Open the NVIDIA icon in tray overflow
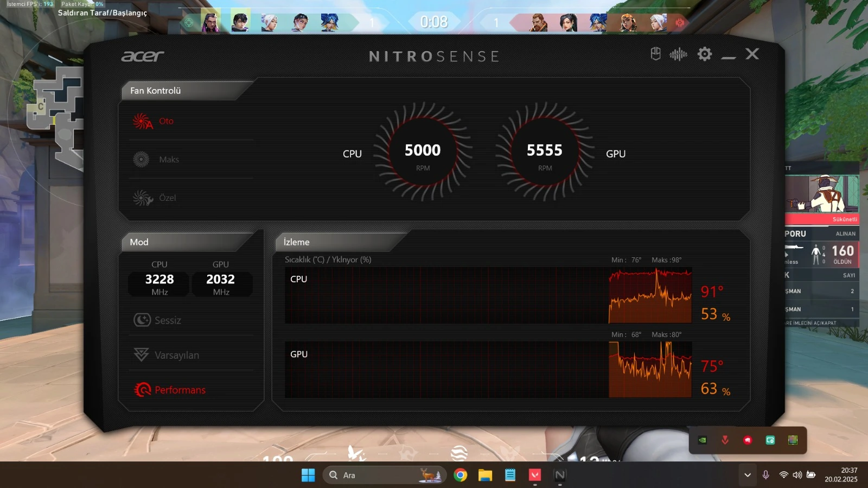Screen dimensions: 868x488 [x=703, y=440]
